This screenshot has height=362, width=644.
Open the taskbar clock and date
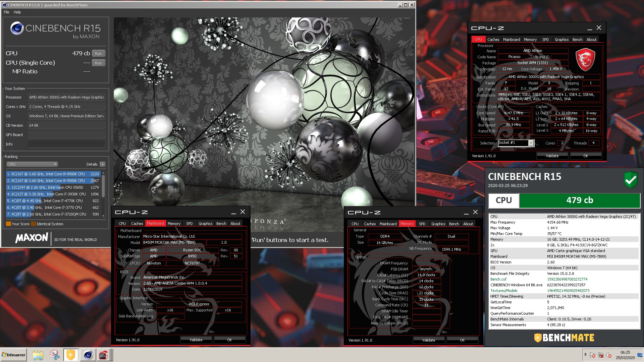pos(625,355)
